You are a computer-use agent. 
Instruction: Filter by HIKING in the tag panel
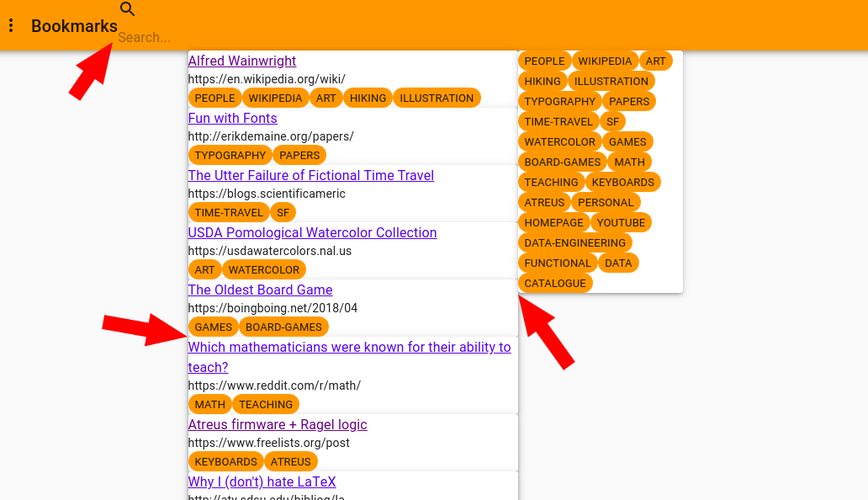click(542, 82)
